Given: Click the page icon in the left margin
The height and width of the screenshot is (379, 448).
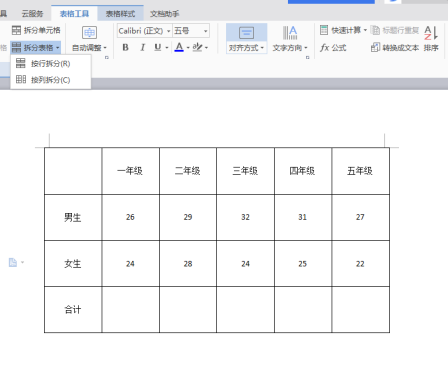Looking at the screenshot, I should tap(13, 262).
